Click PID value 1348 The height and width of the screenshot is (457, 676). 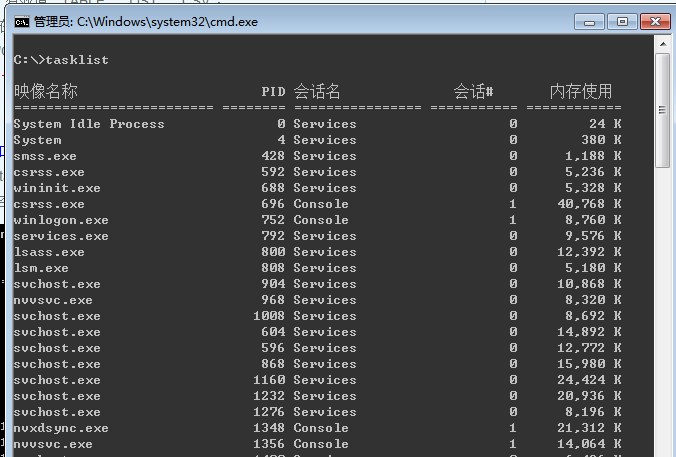pyautogui.click(x=269, y=428)
